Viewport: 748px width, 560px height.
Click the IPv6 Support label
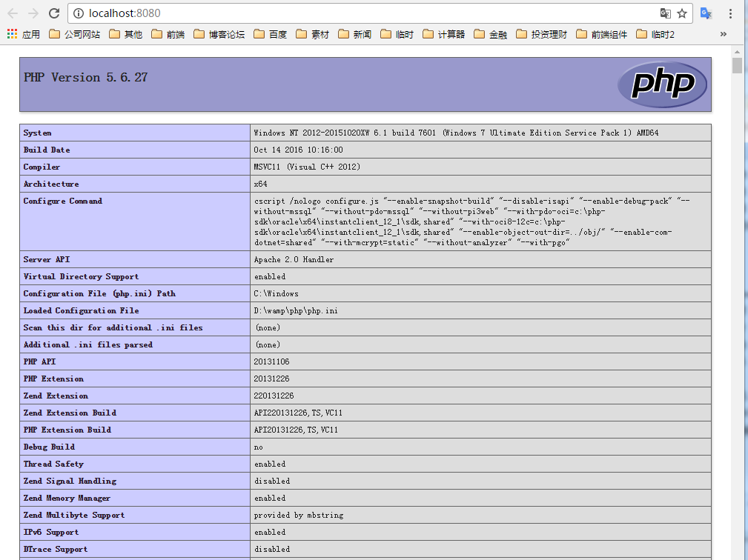51,532
